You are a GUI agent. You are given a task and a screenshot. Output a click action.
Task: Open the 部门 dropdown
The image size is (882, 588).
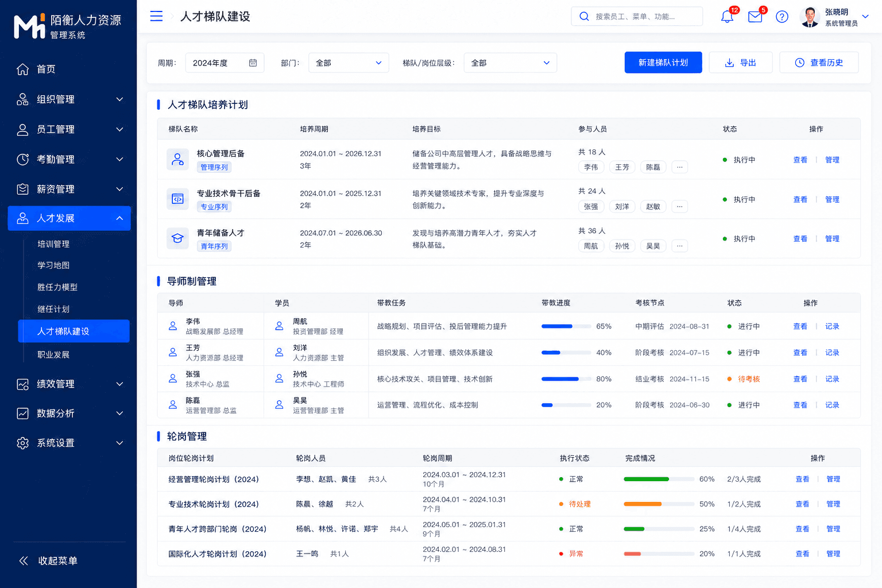pyautogui.click(x=349, y=63)
